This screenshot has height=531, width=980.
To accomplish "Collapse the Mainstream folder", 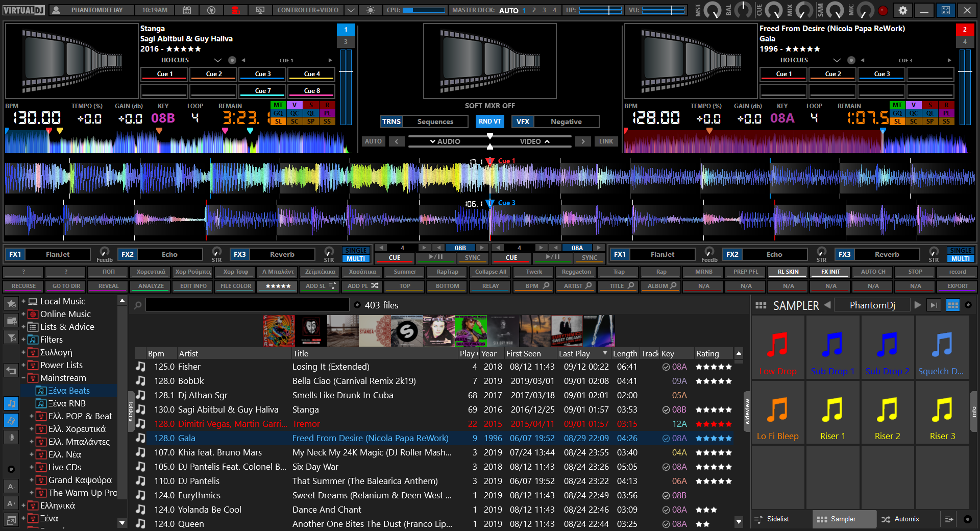I will [x=23, y=378].
